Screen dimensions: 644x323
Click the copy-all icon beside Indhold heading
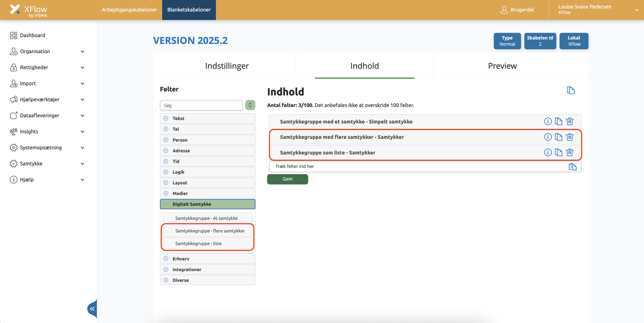(571, 90)
